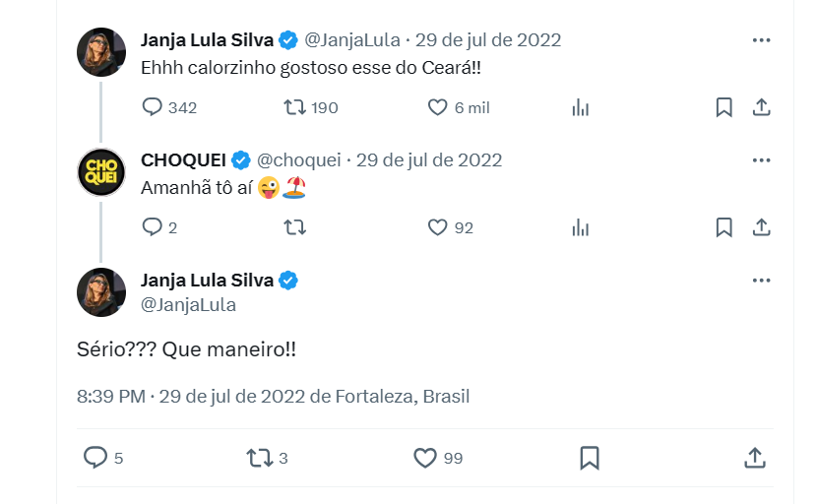Bookmark Janja's first tweet about Ceará
The image size is (817, 504).
point(723,107)
